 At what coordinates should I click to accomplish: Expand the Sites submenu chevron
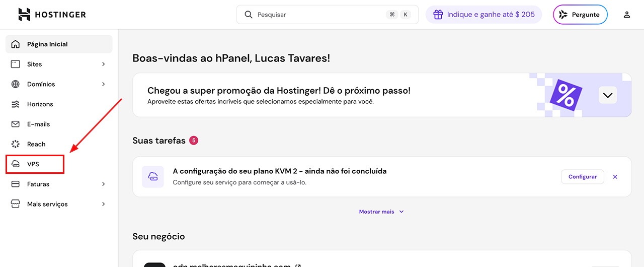[104, 64]
